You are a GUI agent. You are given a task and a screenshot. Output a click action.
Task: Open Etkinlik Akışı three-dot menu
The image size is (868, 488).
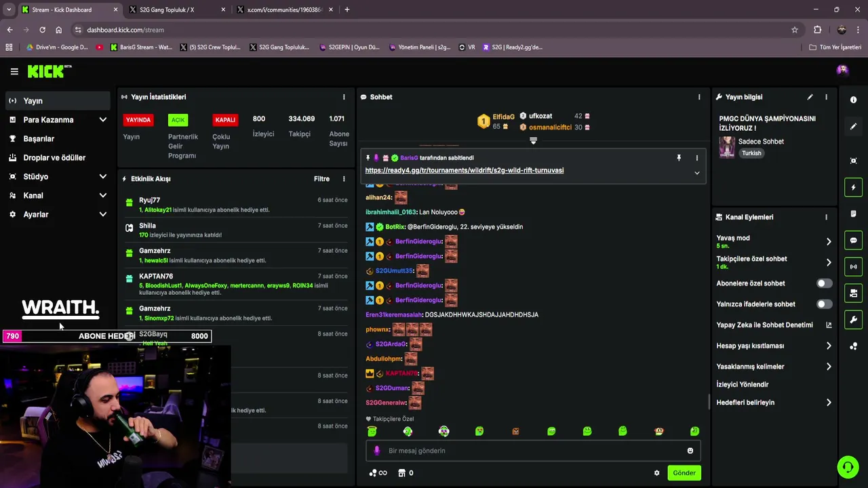pos(344,179)
